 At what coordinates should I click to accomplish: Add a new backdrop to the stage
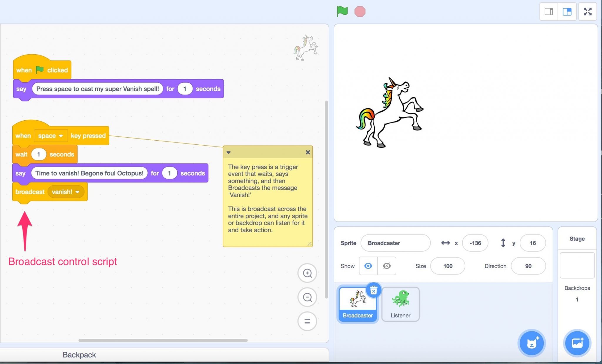coord(577,343)
